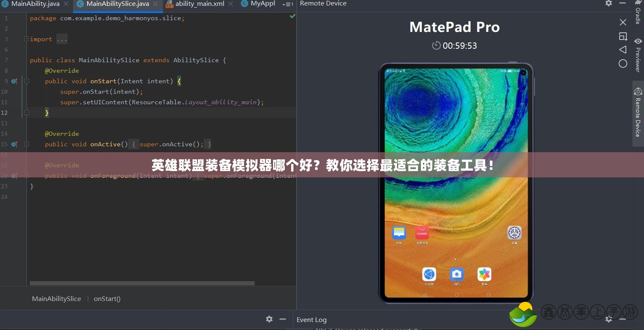The image size is (644, 330).
Task: Click override gutter icon beside onStart line
Action: [14, 81]
